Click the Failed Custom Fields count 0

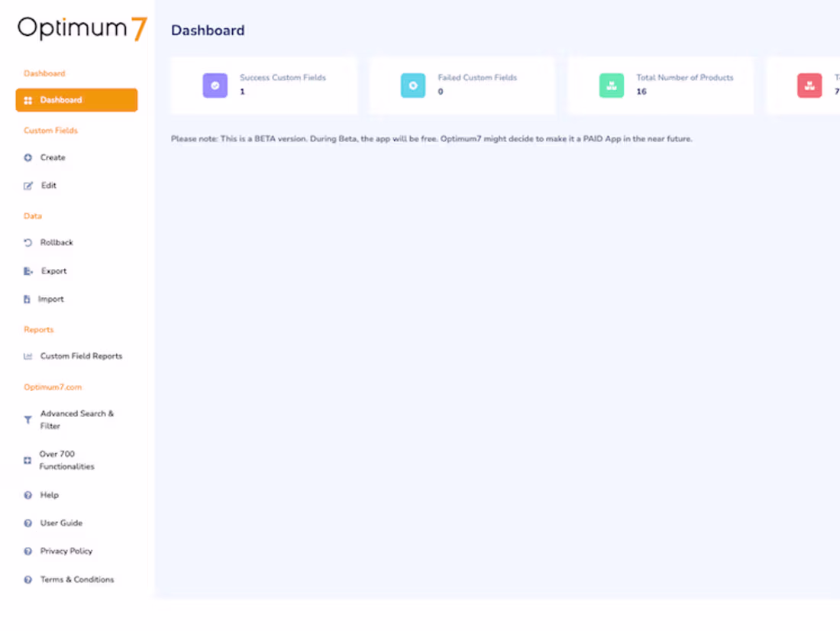tap(441, 92)
